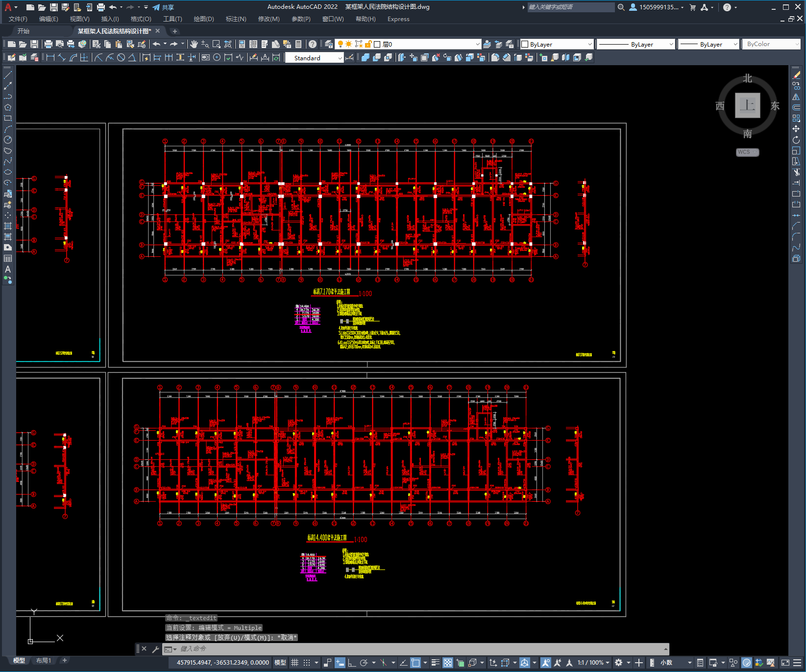Click the Open folder icon in the quick access toolbar

coord(42,7)
